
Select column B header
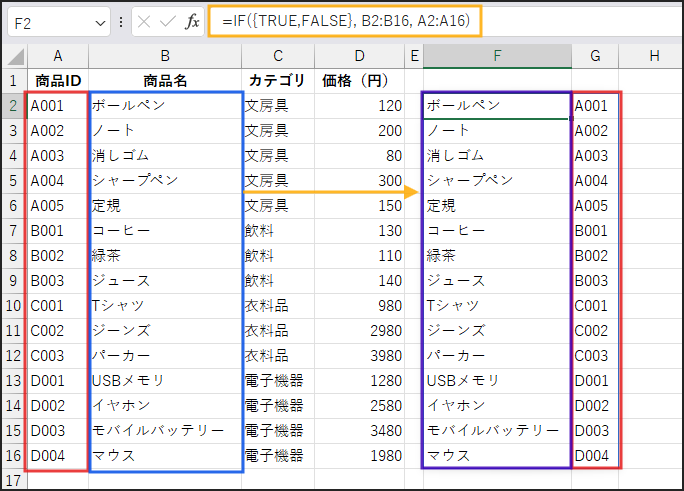[165, 56]
